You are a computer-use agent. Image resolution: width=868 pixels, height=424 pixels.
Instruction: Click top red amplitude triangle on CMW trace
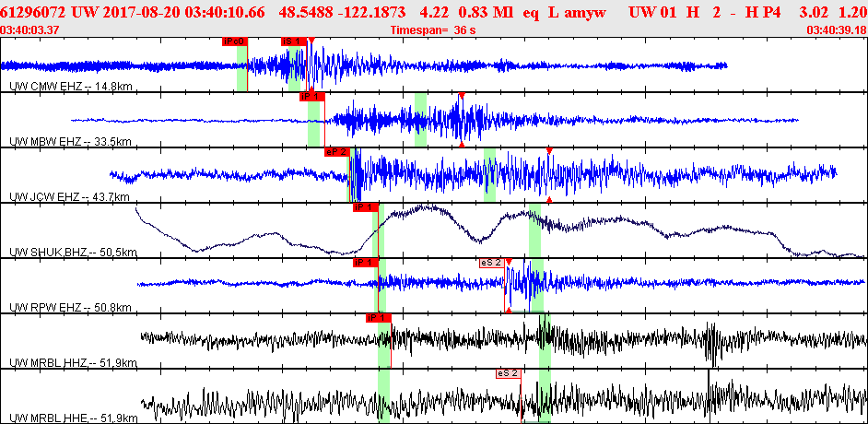click(311, 40)
